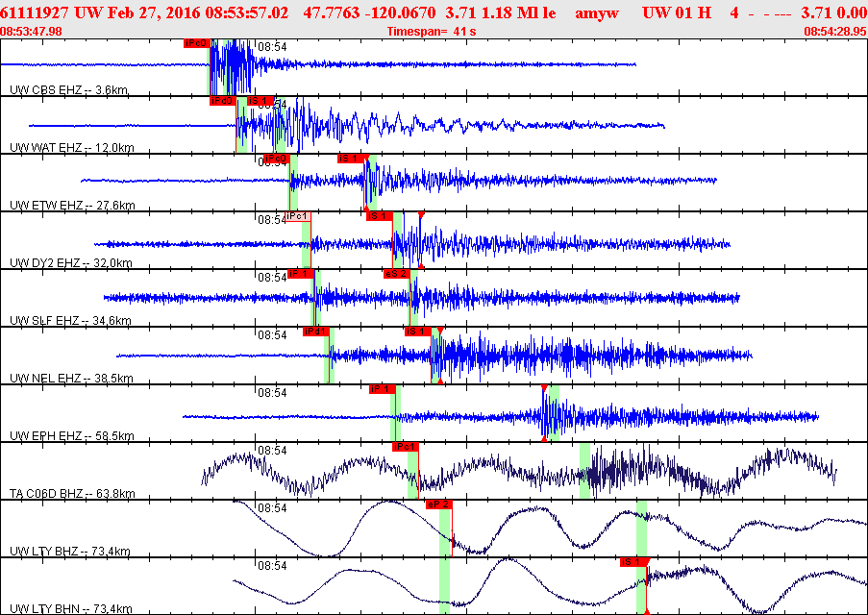Click the 08:54 time label on LTY BHN row
The image size is (868, 615).
[272, 566]
